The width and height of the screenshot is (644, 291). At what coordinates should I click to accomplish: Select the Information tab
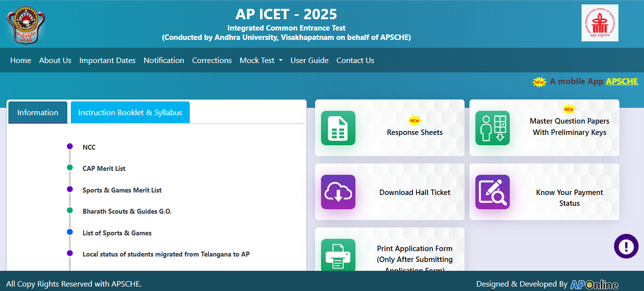37,112
